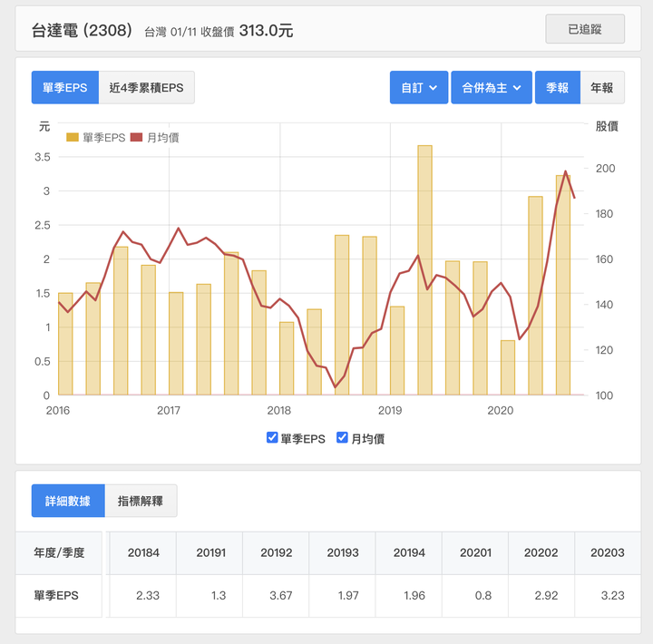Click the EPS value 1.3
The height and width of the screenshot is (644, 653).
click(219, 595)
